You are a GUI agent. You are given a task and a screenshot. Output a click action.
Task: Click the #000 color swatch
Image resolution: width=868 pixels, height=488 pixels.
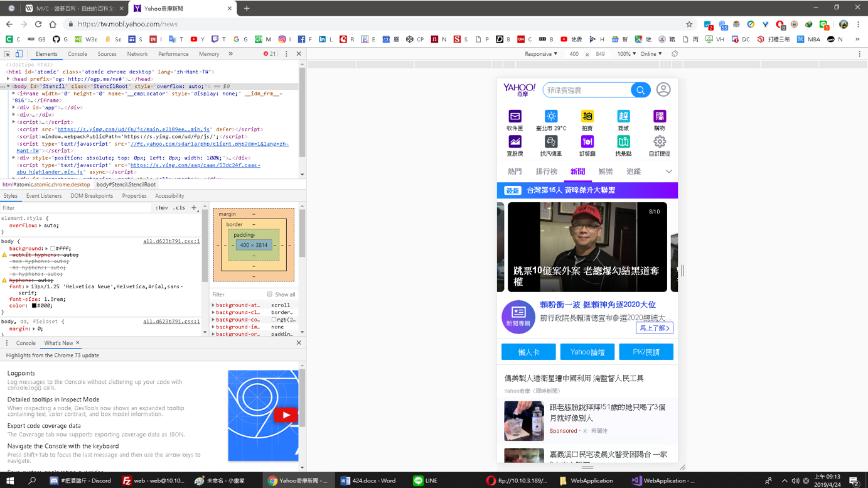[35, 306]
